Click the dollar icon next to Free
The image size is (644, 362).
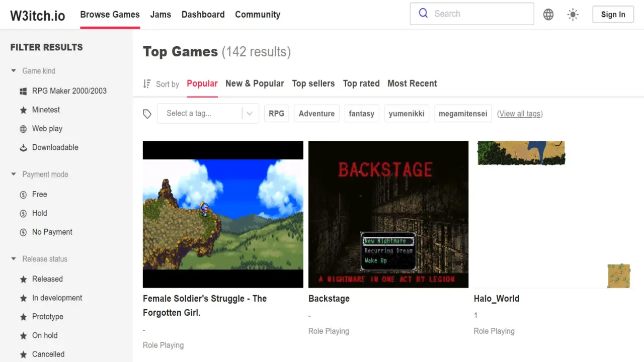click(23, 195)
